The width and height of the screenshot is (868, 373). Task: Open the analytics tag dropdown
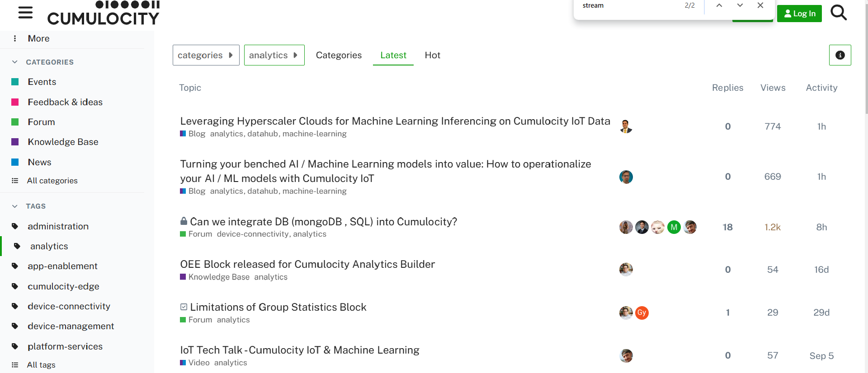tap(274, 55)
